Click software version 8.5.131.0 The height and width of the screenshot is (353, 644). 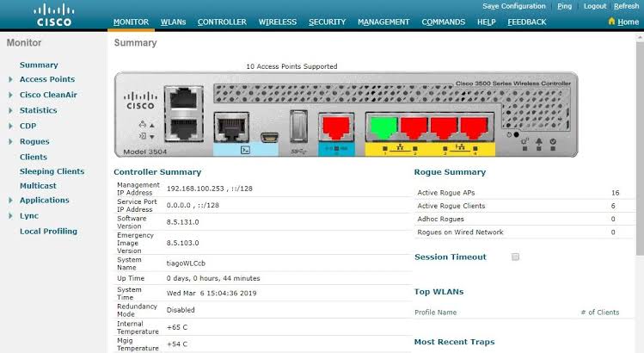pyautogui.click(x=183, y=222)
